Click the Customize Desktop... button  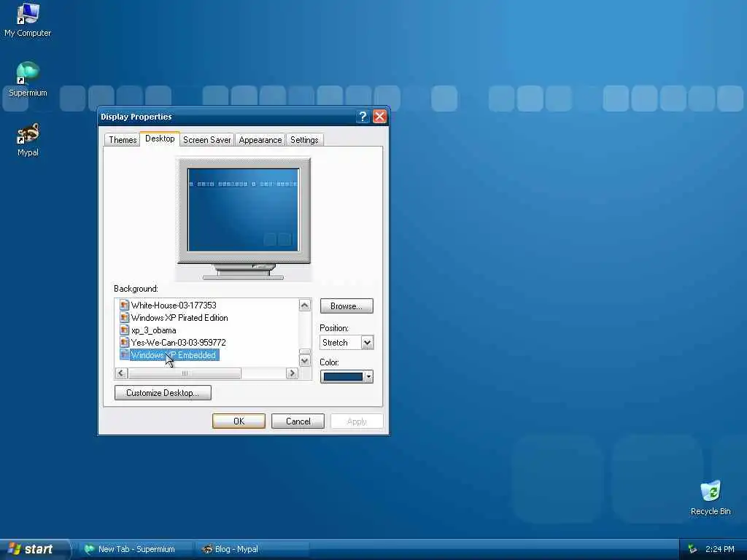coord(163,393)
